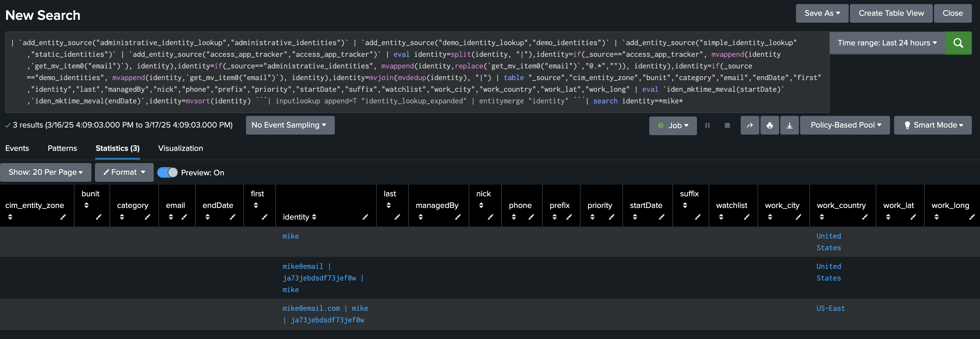Viewport: 980px width, 339px height.
Task: Switch to the Events tab
Action: tap(17, 148)
